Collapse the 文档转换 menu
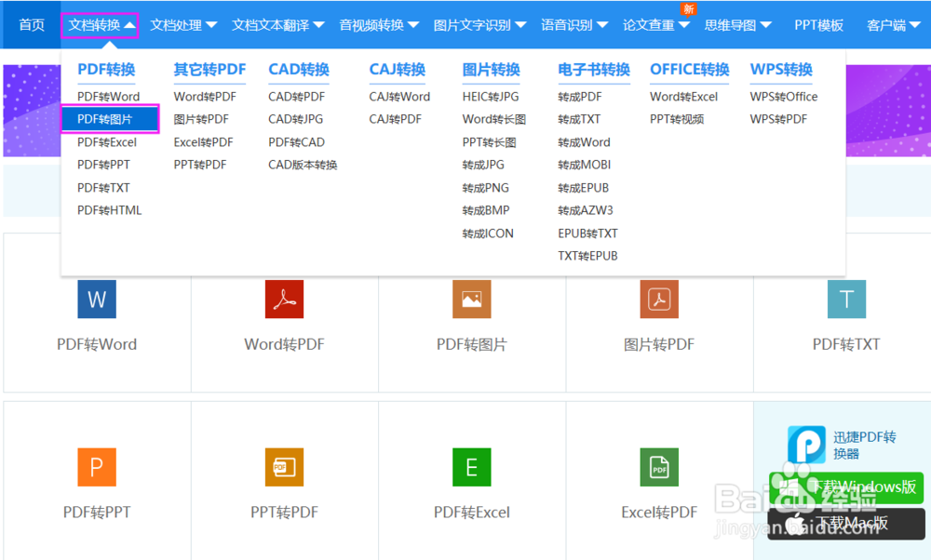Image resolution: width=931 pixels, height=560 pixels. point(101,25)
